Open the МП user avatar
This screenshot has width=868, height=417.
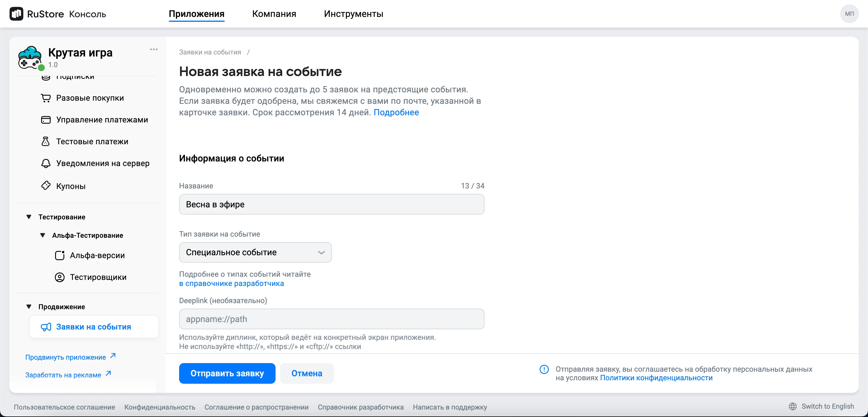pos(849,14)
